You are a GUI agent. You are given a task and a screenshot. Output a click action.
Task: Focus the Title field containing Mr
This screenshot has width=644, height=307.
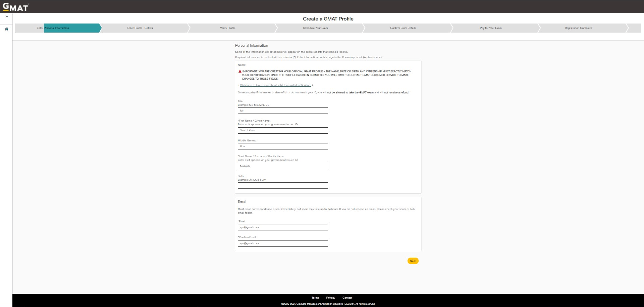click(x=283, y=111)
